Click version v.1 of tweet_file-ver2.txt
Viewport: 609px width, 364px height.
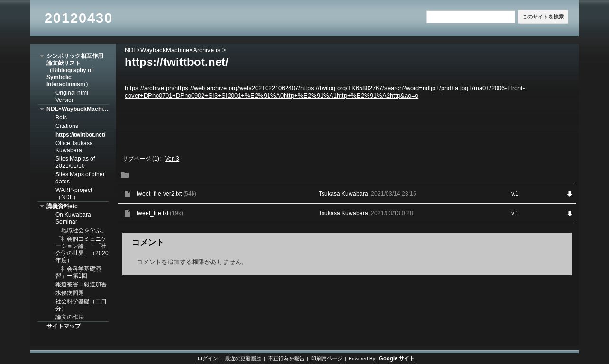point(515,194)
